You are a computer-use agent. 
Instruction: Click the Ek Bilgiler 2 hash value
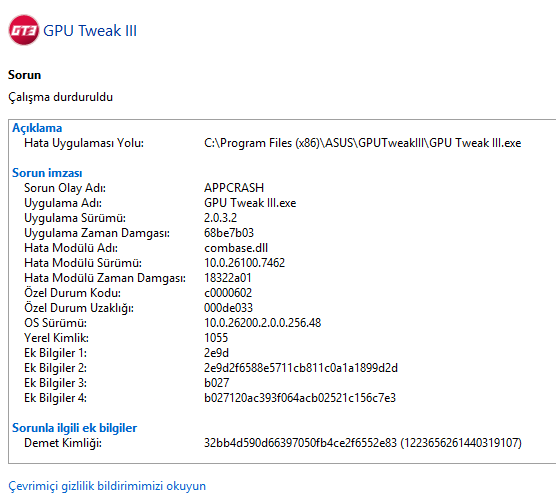(x=301, y=368)
